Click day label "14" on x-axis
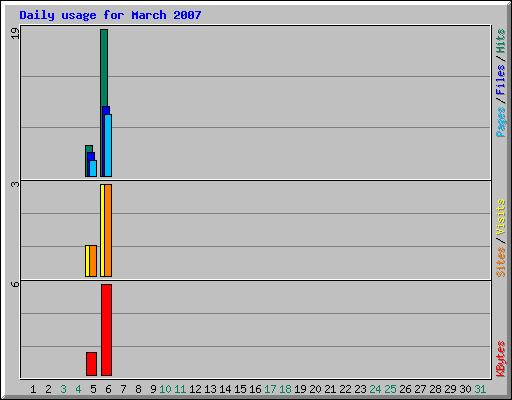 pyautogui.click(x=225, y=389)
